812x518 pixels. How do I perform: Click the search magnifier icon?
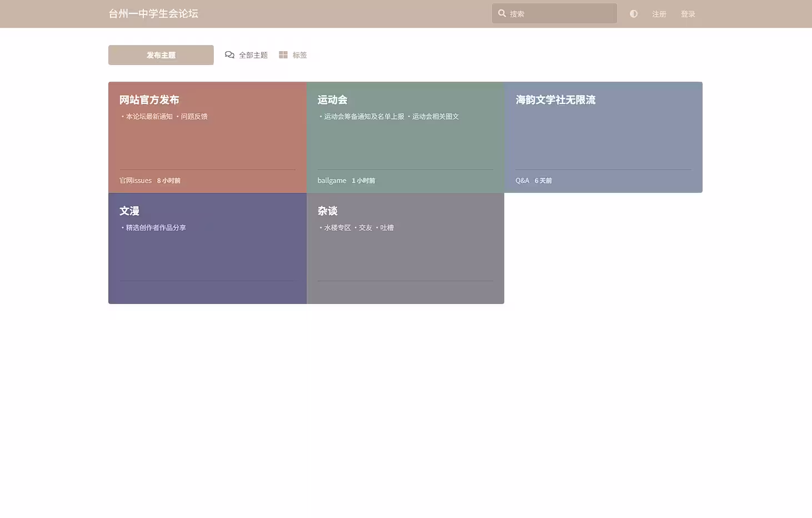coord(502,13)
